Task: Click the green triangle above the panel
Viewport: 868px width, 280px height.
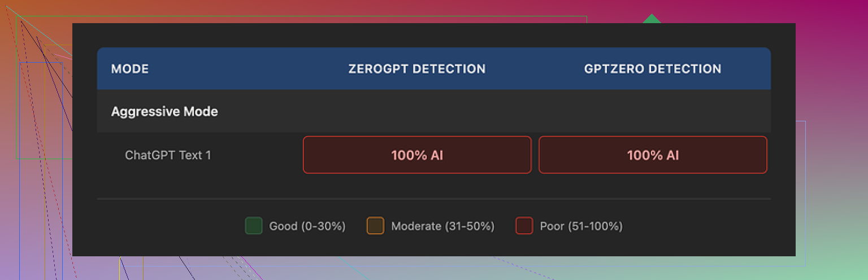Action: (x=652, y=19)
